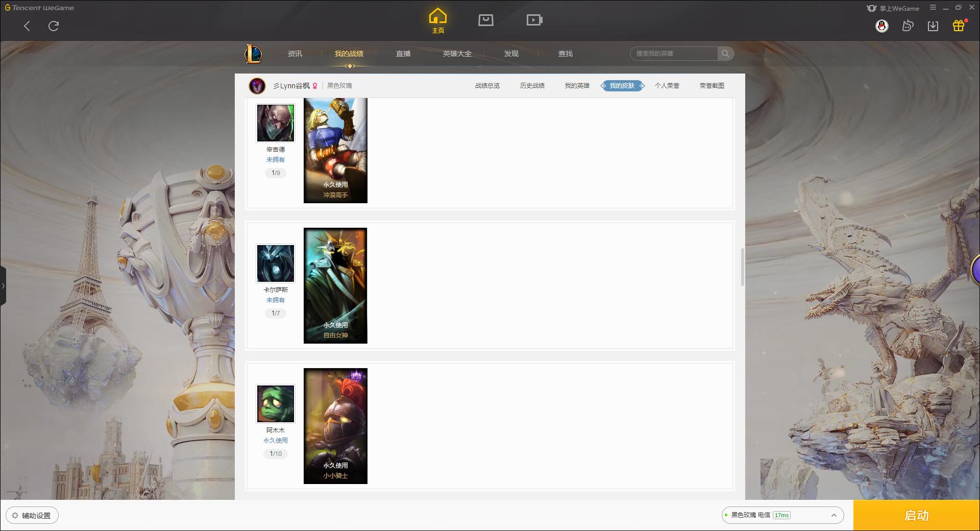Refresh the page with reload icon
Image resolution: width=980 pixels, height=531 pixels.
(54, 26)
